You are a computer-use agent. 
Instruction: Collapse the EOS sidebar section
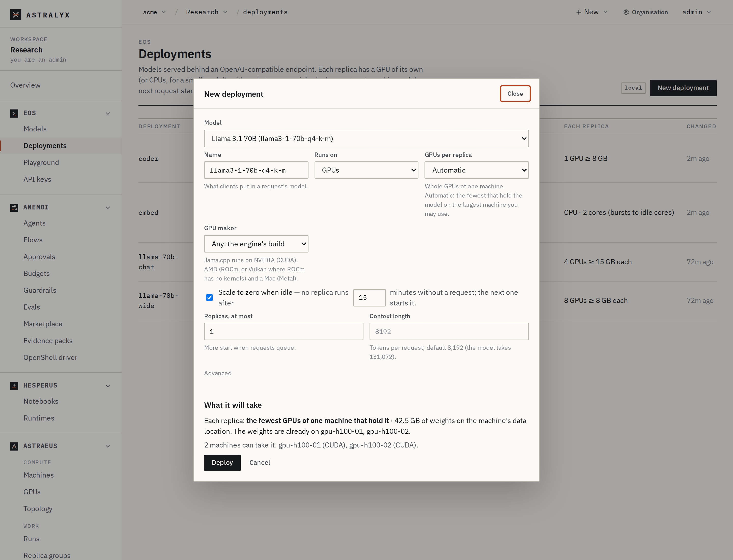pyautogui.click(x=108, y=113)
